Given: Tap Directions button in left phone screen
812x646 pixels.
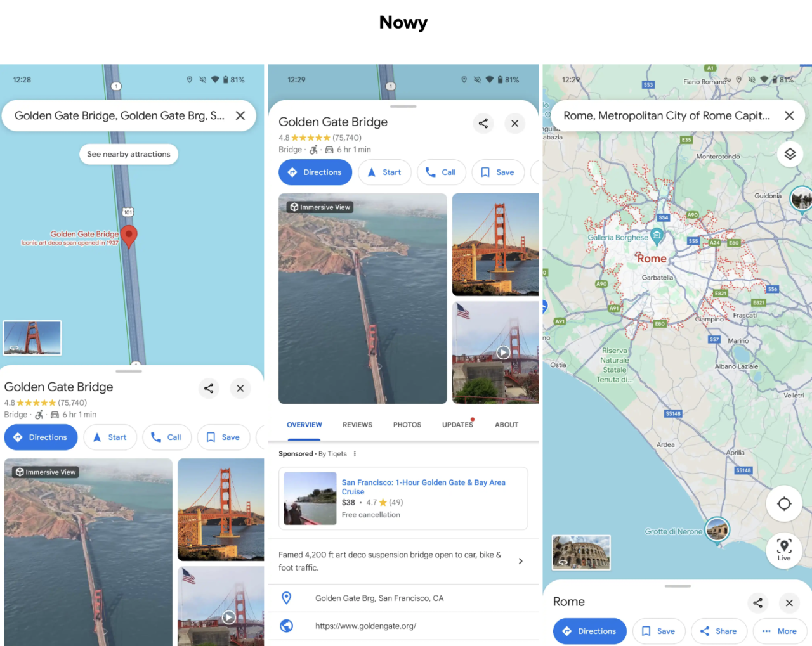Looking at the screenshot, I should (x=41, y=437).
